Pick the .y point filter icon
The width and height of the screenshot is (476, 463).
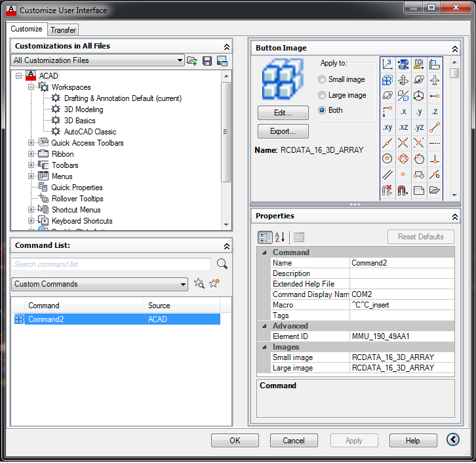tap(419, 111)
